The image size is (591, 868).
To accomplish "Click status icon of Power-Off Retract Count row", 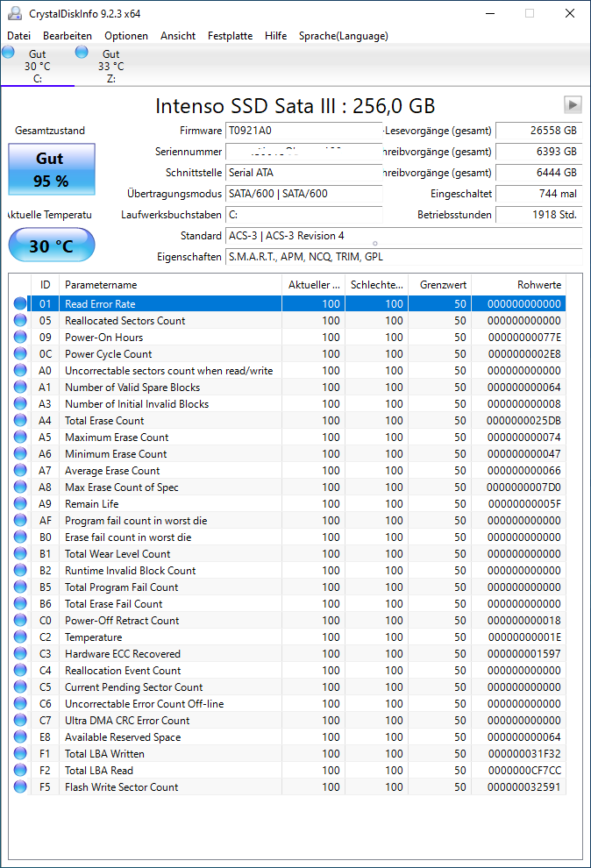I will [20, 620].
